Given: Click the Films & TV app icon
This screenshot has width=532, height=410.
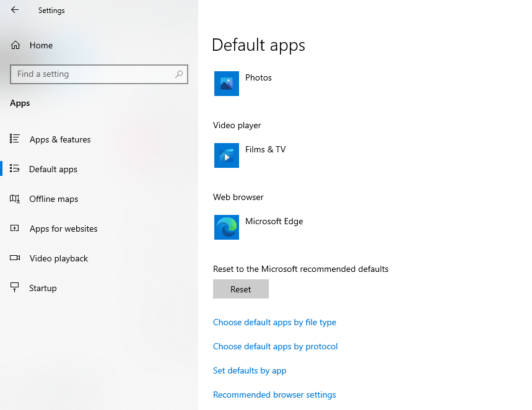Looking at the screenshot, I should pos(226,155).
